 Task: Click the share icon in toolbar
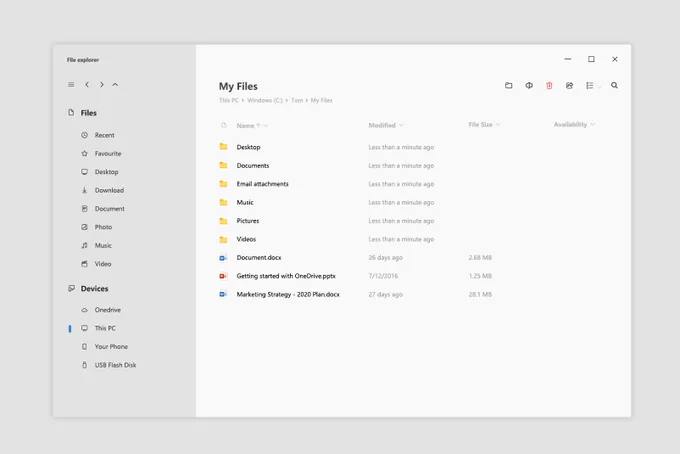point(569,85)
